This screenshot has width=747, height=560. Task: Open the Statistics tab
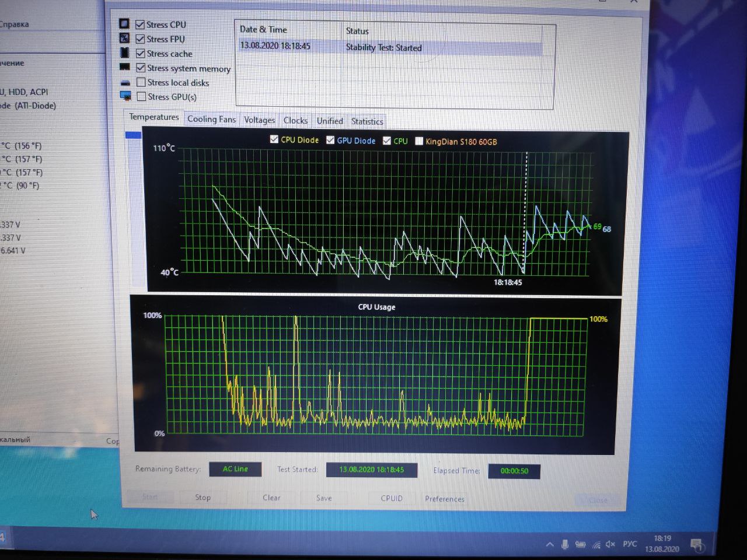(x=367, y=122)
